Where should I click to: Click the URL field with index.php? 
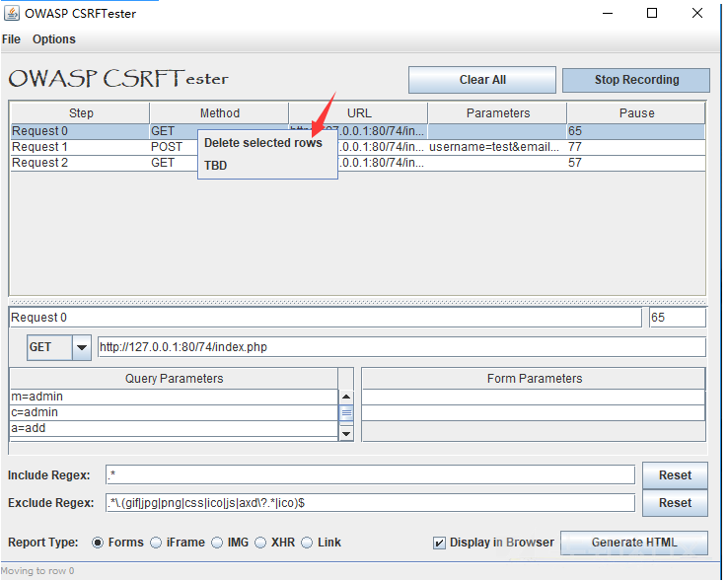[x=401, y=348]
